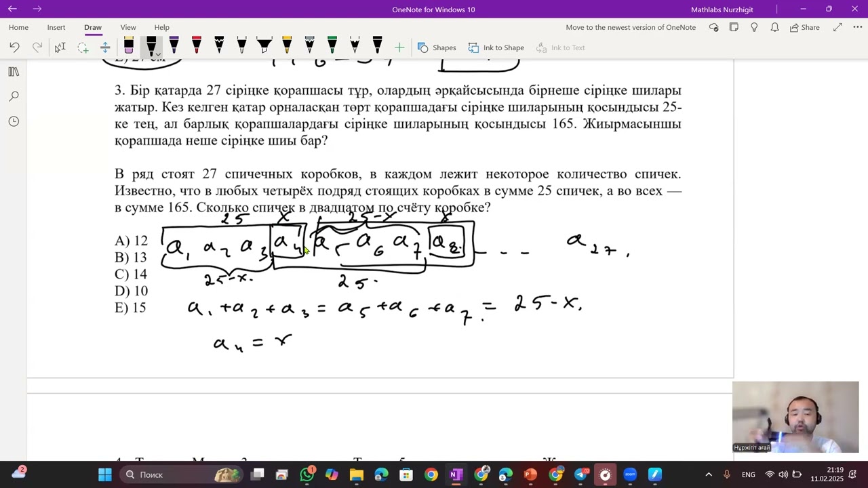The height and width of the screenshot is (488, 868).
Task: Click answer option A) 12
Action: (131, 241)
